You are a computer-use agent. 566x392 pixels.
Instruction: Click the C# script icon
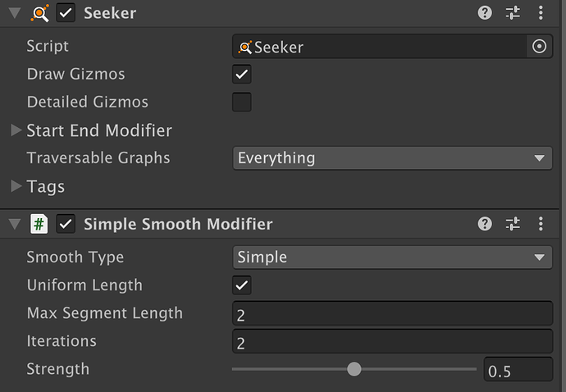tap(39, 224)
